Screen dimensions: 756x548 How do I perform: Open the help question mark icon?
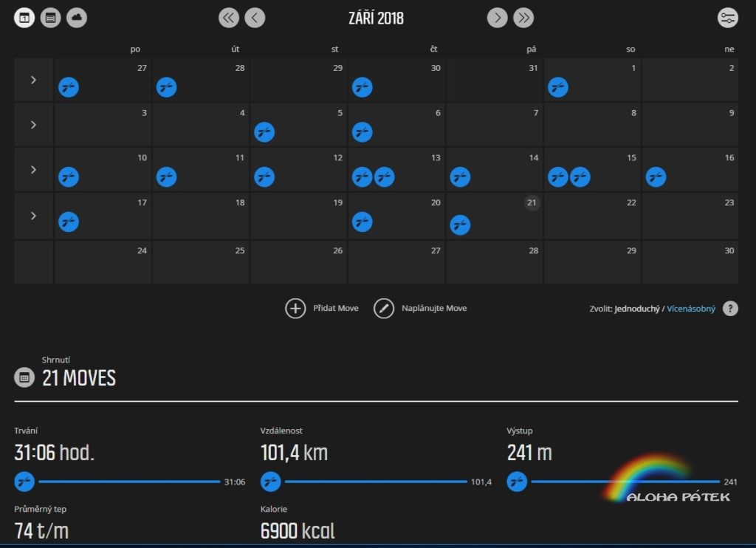click(730, 309)
